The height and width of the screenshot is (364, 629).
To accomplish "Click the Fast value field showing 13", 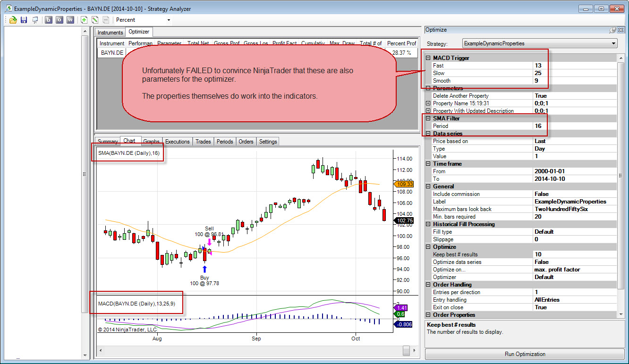I will (575, 66).
